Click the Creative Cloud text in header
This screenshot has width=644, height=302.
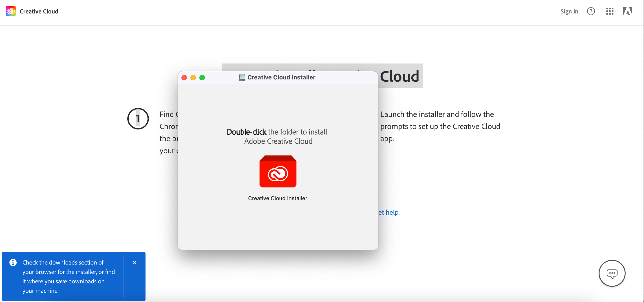(x=39, y=11)
